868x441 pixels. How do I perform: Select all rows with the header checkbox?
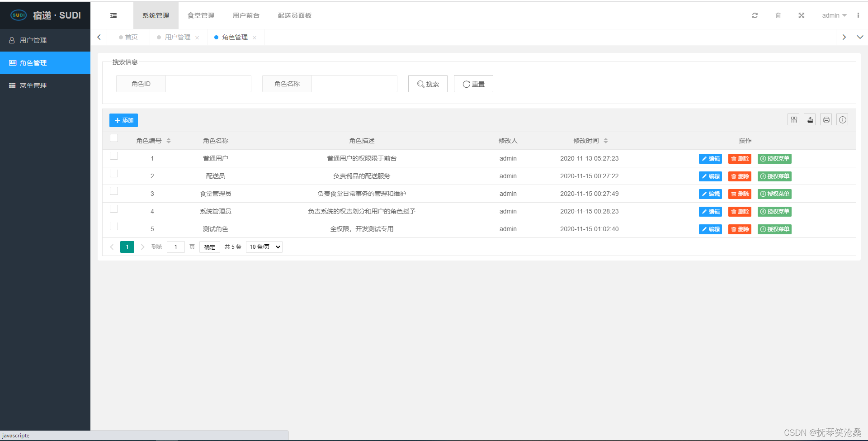[114, 138]
